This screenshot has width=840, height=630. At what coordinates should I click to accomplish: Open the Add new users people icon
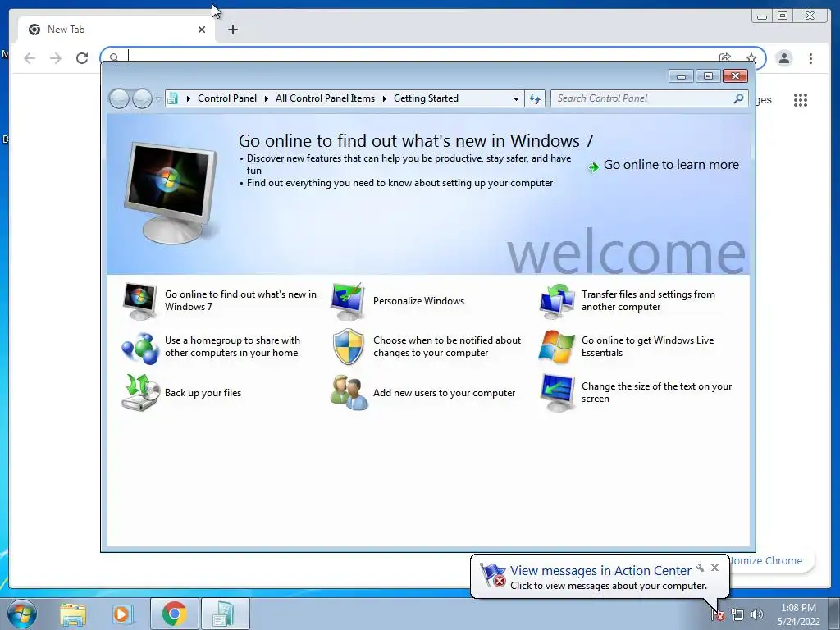click(x=349, y=393)
